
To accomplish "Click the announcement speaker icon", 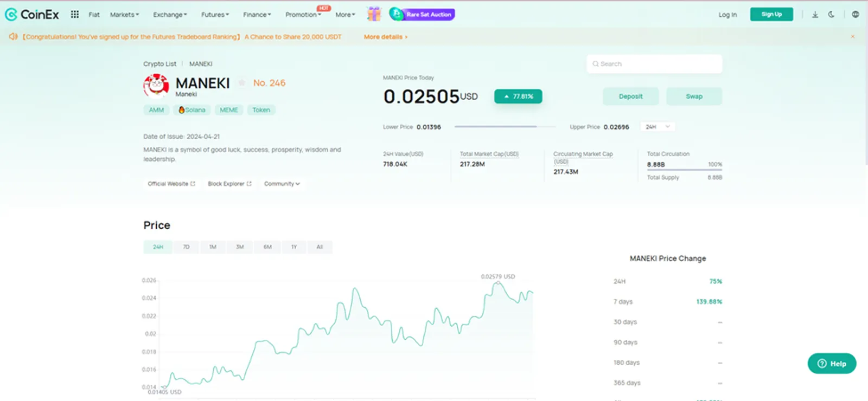I will 14,37.
